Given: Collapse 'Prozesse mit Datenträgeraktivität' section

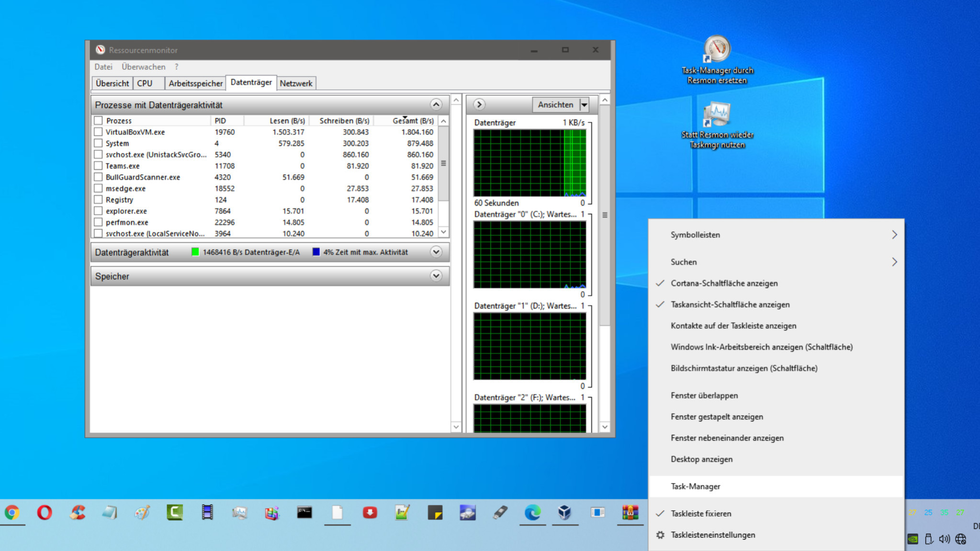Looking at the screenshot, I should tap(436, 104).
